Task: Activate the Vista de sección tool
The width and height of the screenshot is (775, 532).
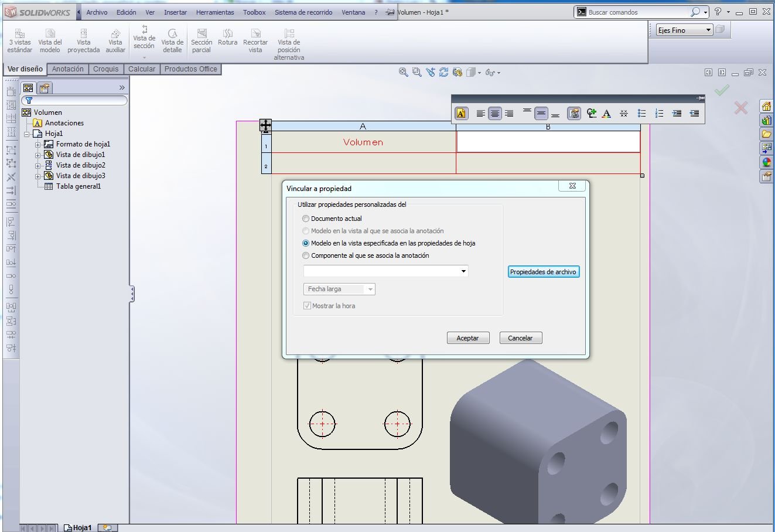Action: pos(144,39)
